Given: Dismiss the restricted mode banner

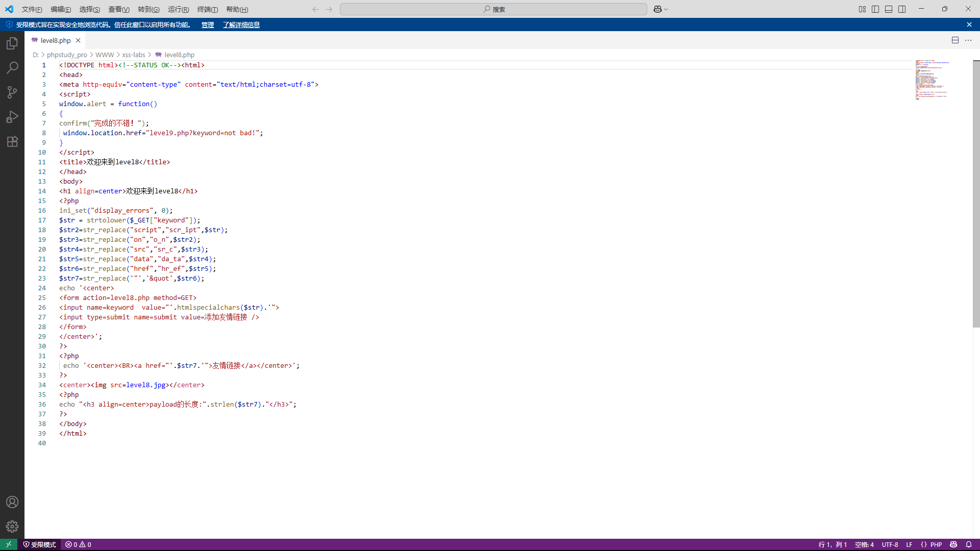Looking at the screenshot, I should tap(969, 24).
